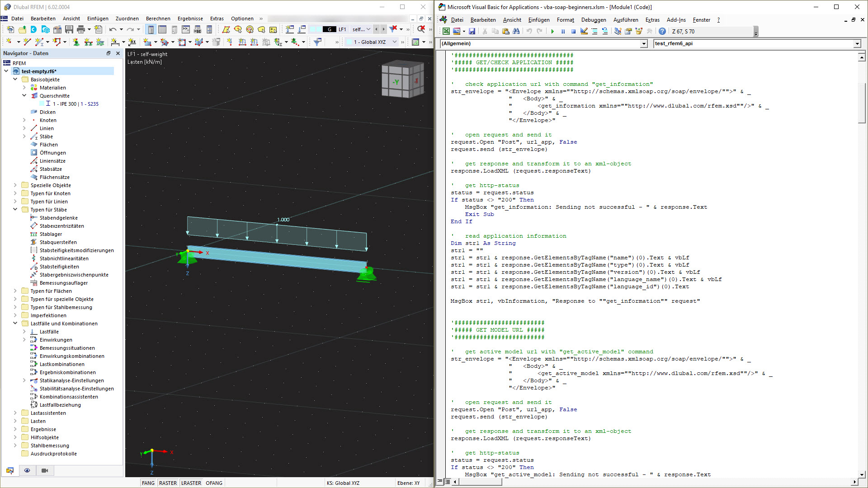The height and width of the screenshot is (488, 868).
Task: Expand the Knoten tree node
Action: (x=24, y=120)
